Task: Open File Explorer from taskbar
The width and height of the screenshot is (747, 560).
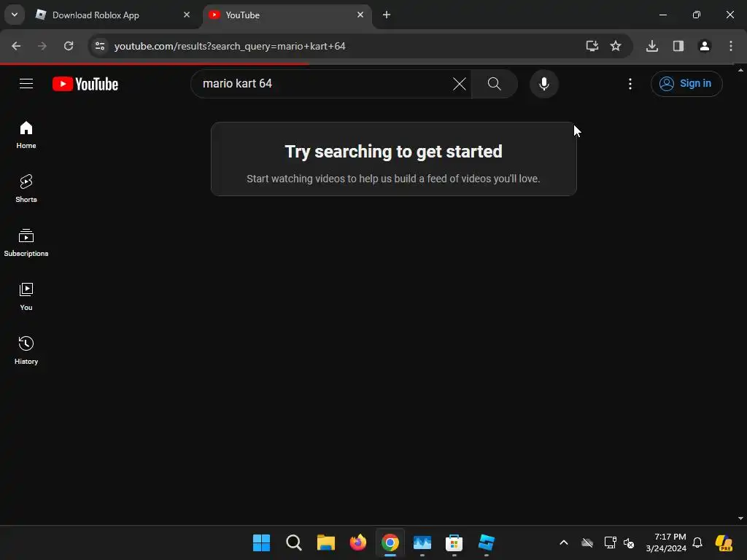Action: [x=326, y=542]
